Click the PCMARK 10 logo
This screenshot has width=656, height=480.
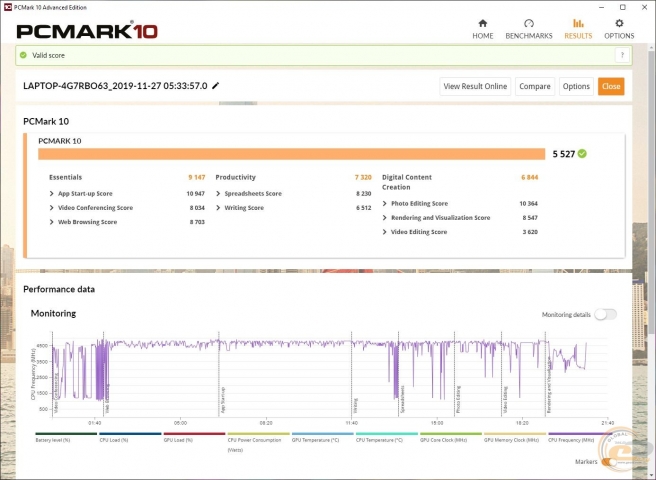(87, 31)
